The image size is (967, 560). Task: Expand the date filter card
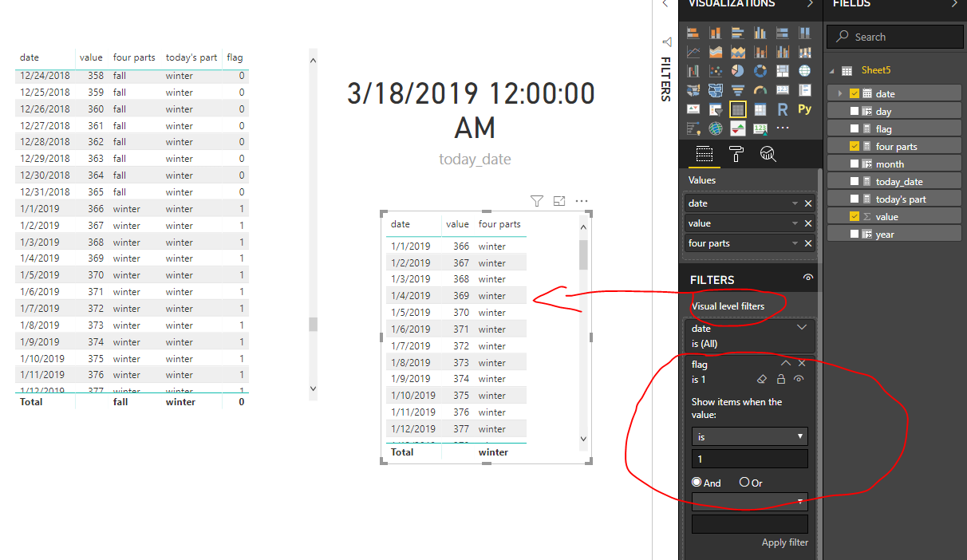point(802,328)
